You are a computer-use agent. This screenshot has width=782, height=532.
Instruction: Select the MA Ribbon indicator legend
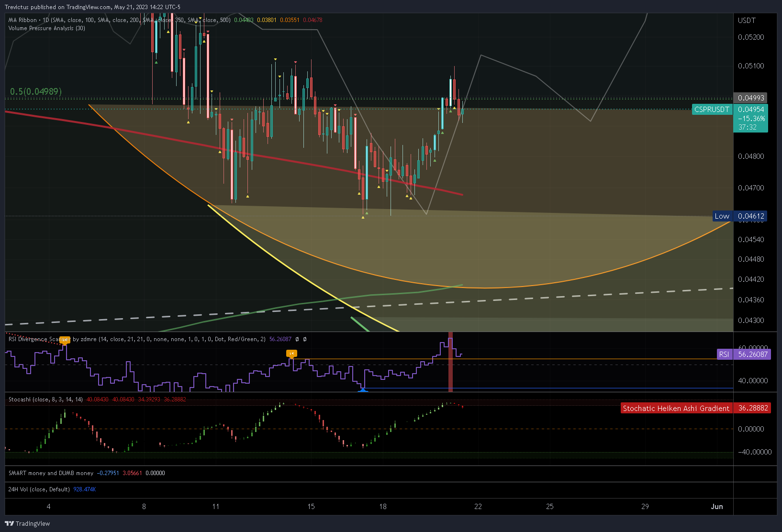tap(120, 20)
